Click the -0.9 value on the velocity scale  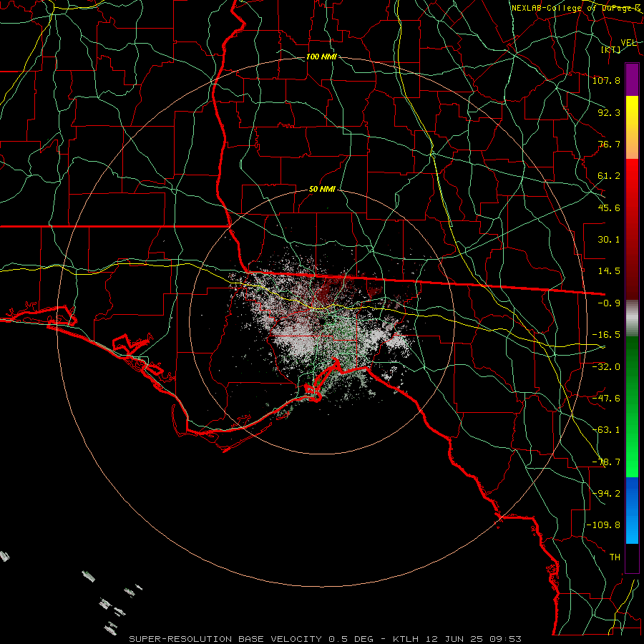(x=609, y=303)
